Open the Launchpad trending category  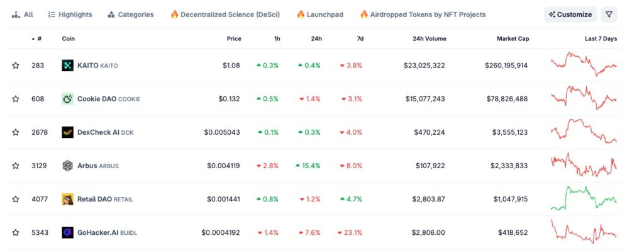pyautogui.click(x=320, y=14)
